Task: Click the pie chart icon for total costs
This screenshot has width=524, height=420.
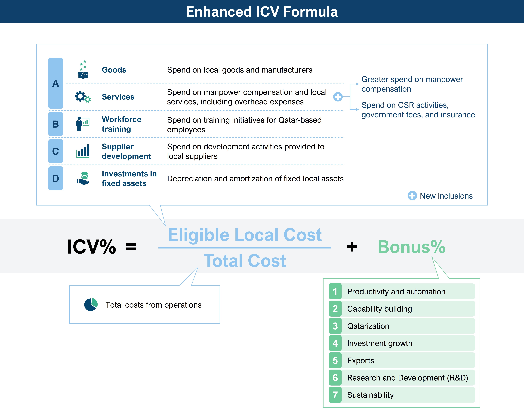Action: (91, 305)
